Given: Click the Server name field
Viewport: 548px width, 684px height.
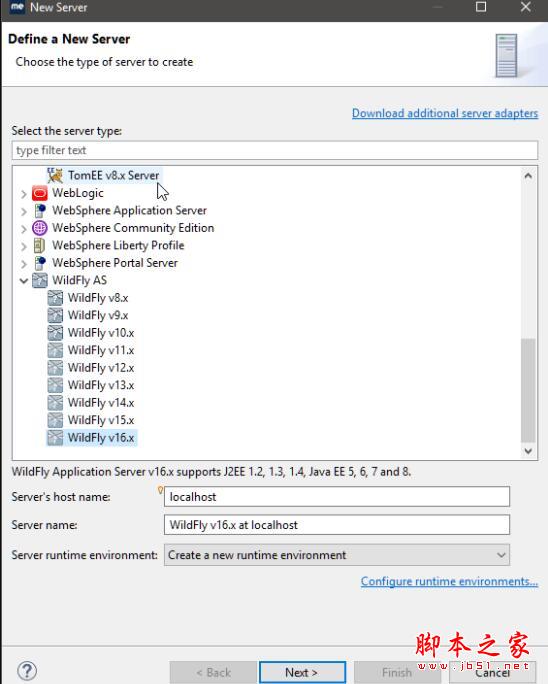Looking at the screenshot, I should tap(336, 525).
